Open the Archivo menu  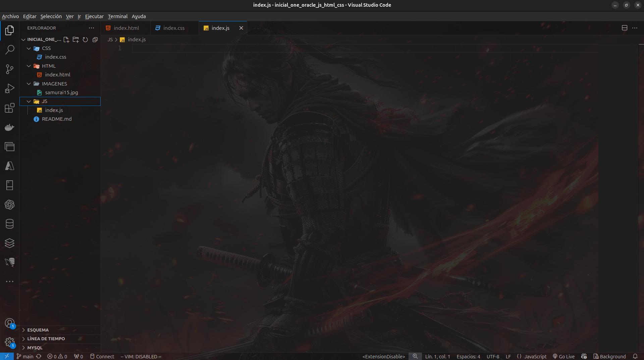click(x=10, y=16)
